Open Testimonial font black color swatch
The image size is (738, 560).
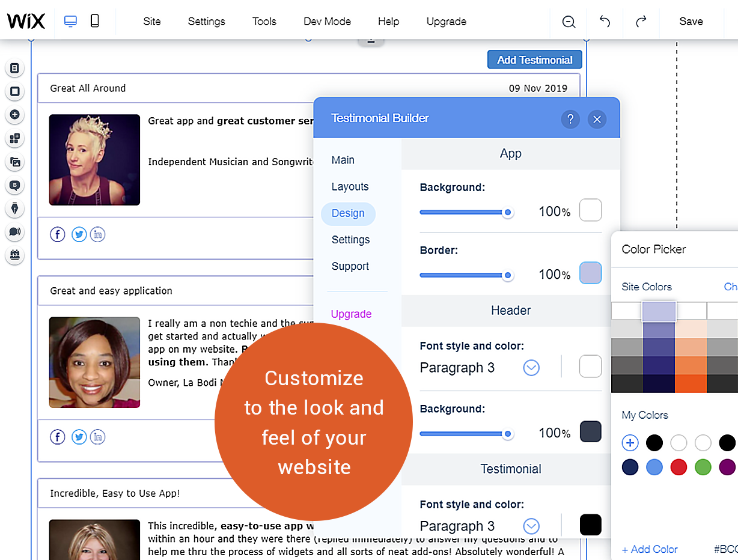pyautogui.click(x=590, y=525)
